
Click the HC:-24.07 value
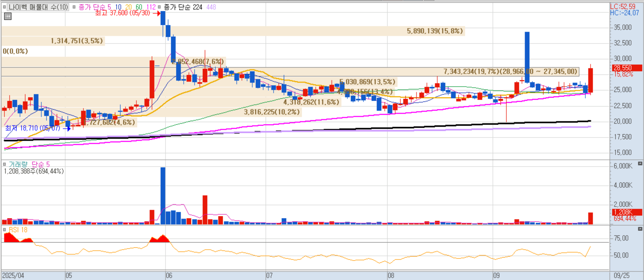click(625, 13)
